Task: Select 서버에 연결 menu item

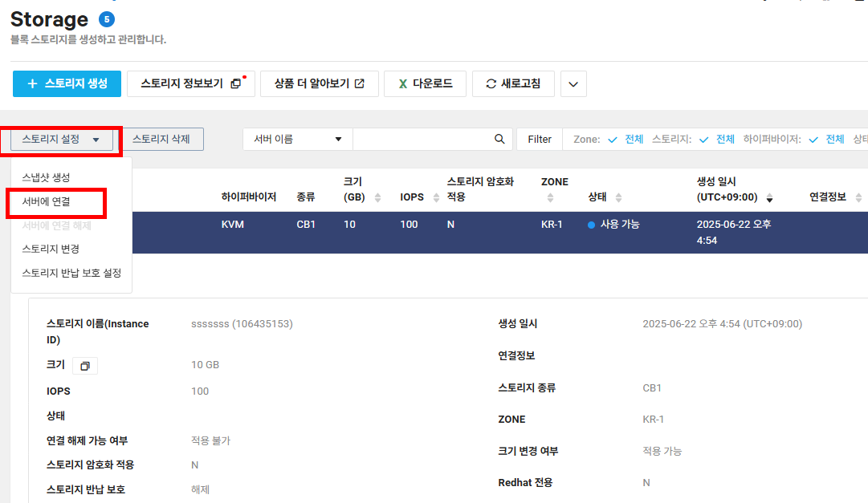Action: click(x=46, y=202)
